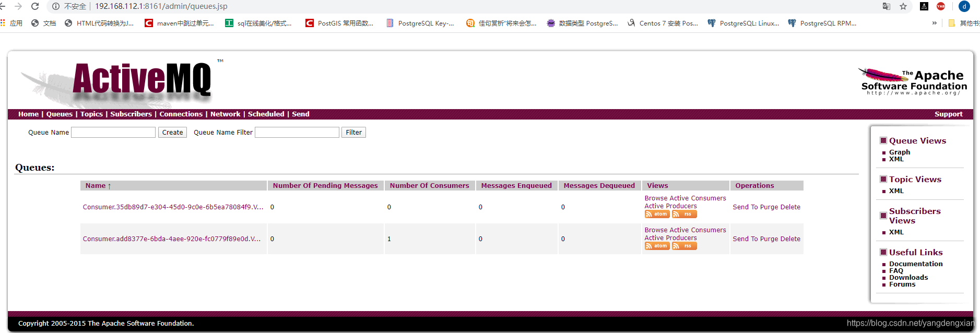Click the rss feed icon for Consumer.add8377e queue

pyautogui.click(x=684, y=246)
